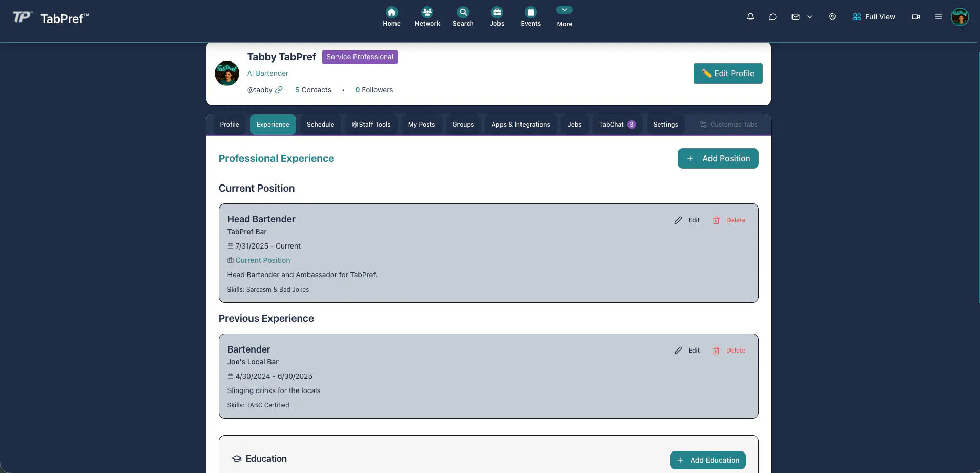Switch to the My Posts tab
Image resolution: width=980 pixels, height=473 pixels.
pyautogui.click(x=422, y=125)
